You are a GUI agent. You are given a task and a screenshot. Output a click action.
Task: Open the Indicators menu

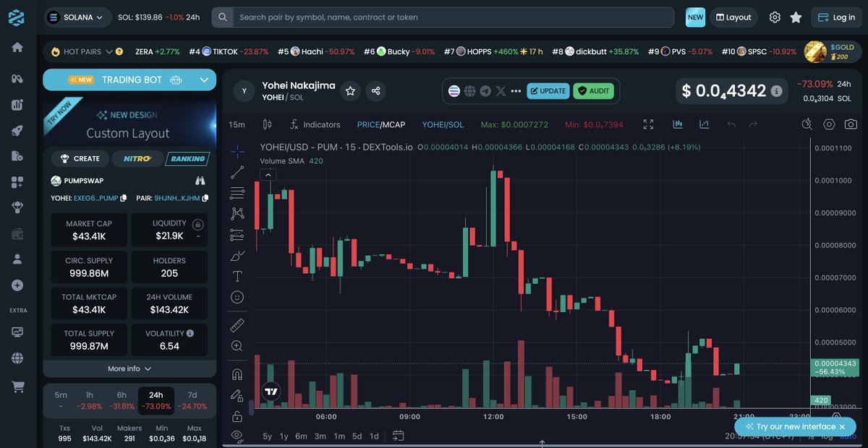click(315, 124)
